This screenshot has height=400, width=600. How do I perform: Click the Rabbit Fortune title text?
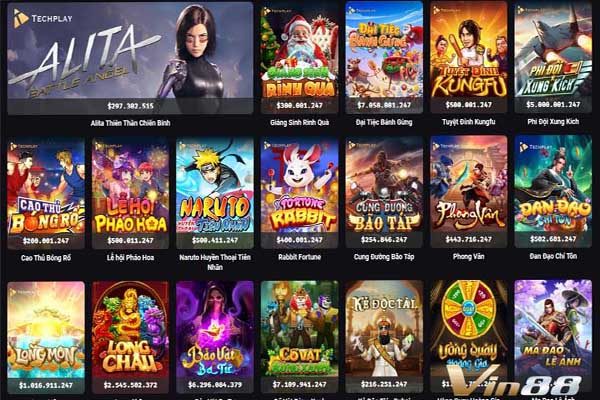click(299, 257)
